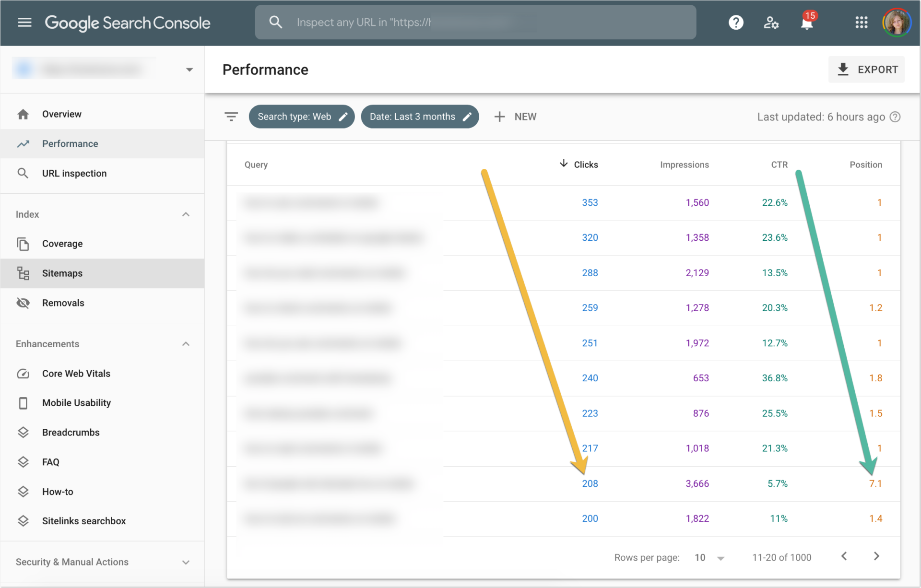Click the Core Web Vitals speedometer icon
921x588 pixels.
point(24,373)
